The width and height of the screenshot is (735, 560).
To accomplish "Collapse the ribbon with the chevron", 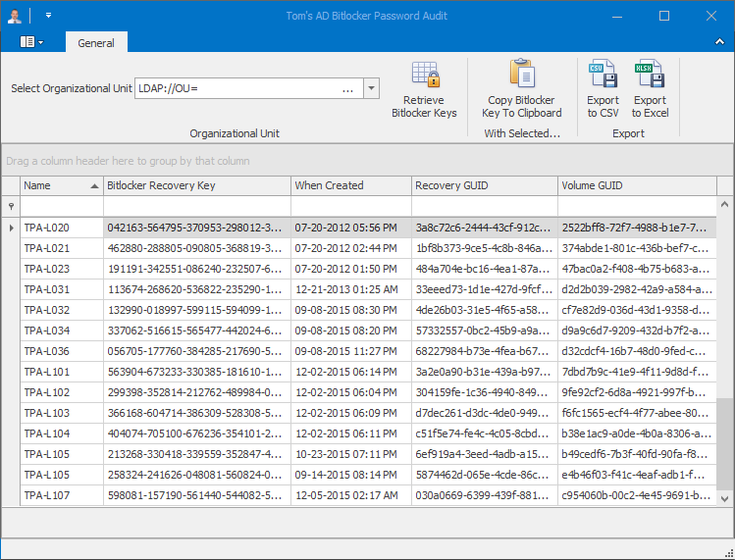I will tap(721, 42).
